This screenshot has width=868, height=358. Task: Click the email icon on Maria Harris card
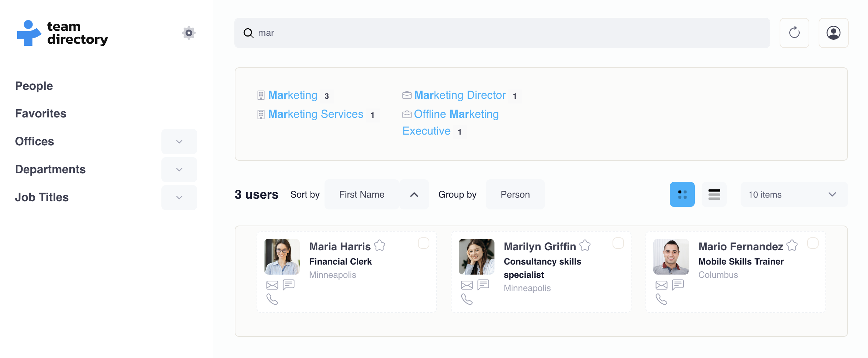pyautogui.click(x=272, y=285)
